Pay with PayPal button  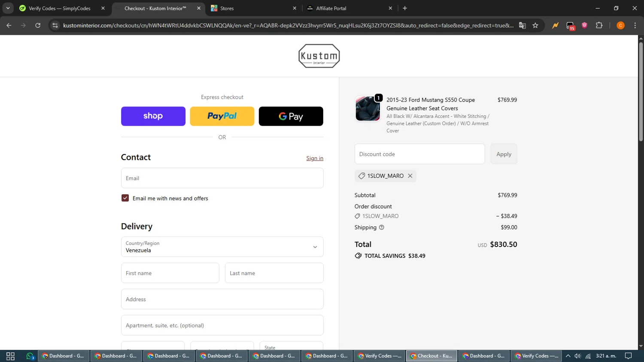222,116
